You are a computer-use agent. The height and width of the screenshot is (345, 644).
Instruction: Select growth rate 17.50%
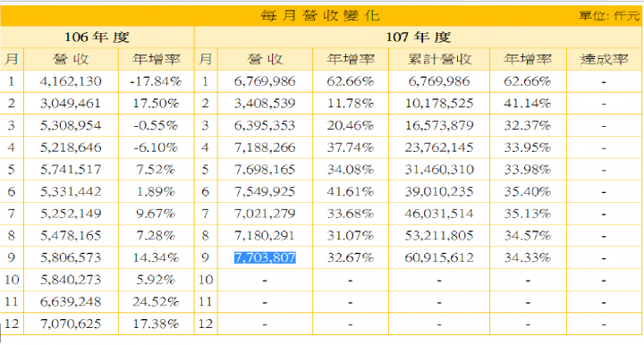click(x=156, y=104)
